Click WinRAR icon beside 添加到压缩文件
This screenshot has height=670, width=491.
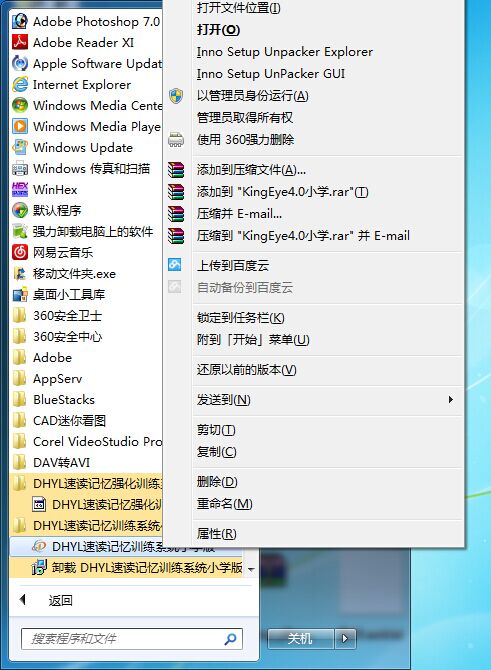(x=176, y=170)
